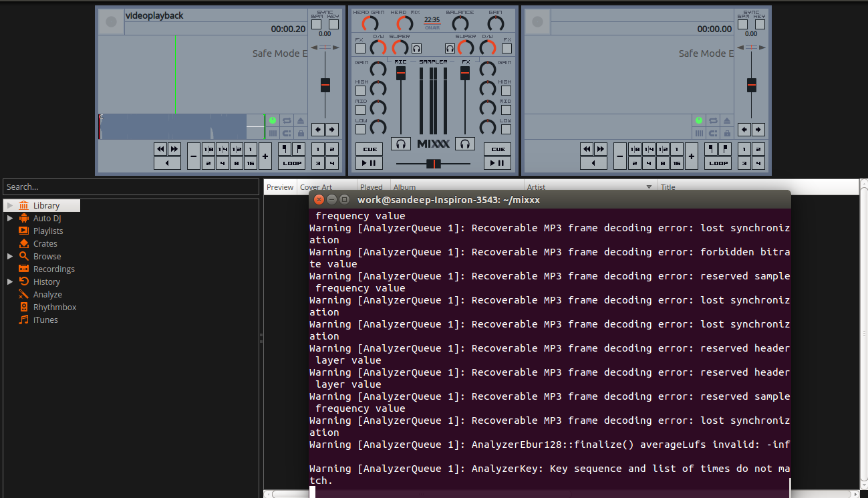Toggle left FX enable checkbox in mixer
The width and height of the screenshot is (868, 498).
click(360, 48)
